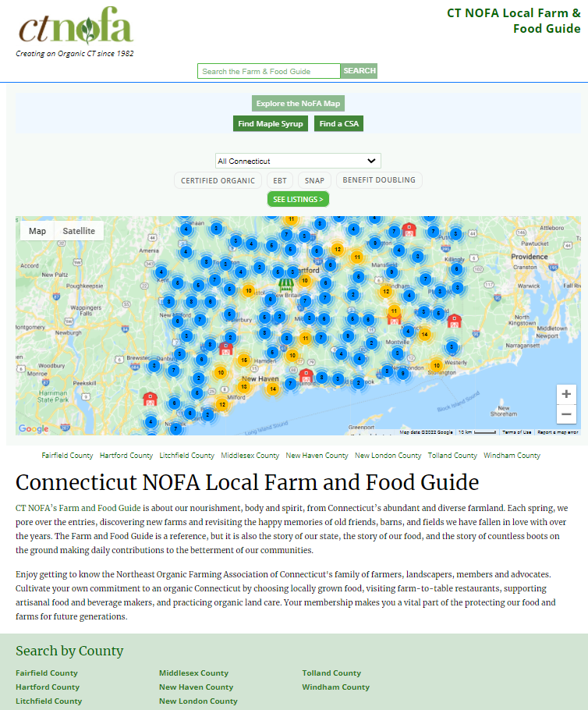588x710 pixels.
Task: Zoom in on the map
Action: point(566,394)
